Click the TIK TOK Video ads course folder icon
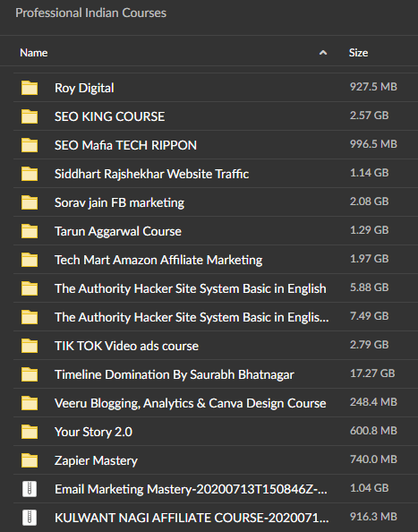Screen dimensions: 418x532 [30, 346]
